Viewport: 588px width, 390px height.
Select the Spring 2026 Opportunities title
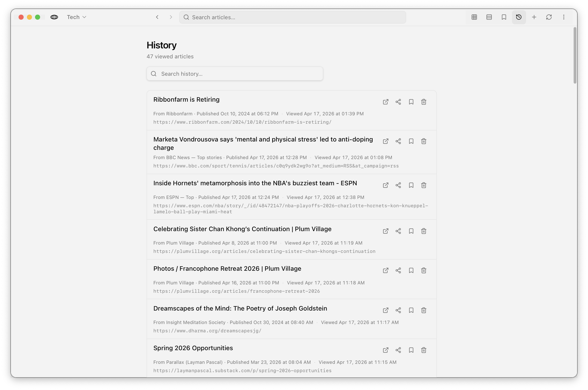(x=193, y=348)
